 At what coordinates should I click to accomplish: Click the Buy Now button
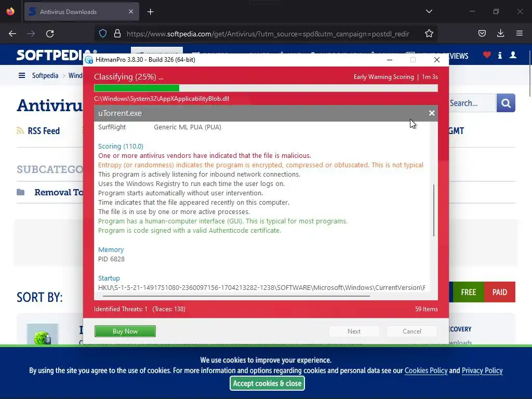point(125,331)
